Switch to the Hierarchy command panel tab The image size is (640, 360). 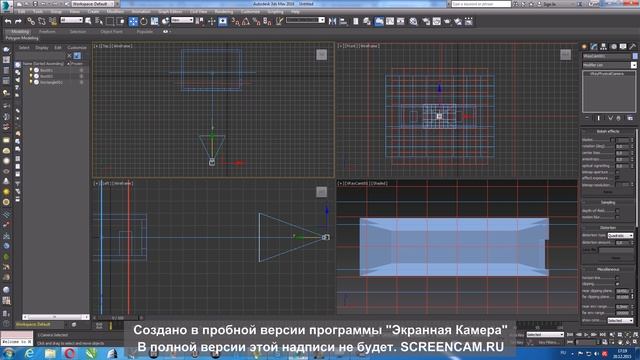tap(604, 47)
